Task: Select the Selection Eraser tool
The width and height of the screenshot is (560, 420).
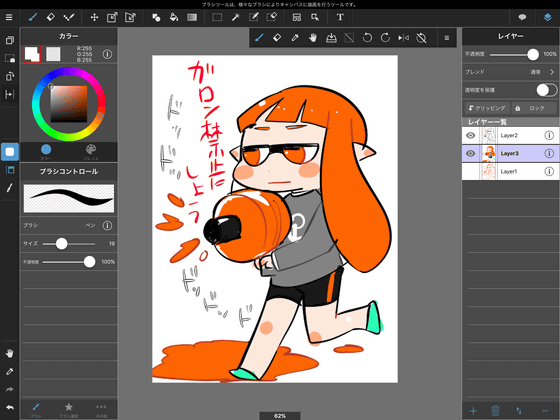Action: pos(272,17)
